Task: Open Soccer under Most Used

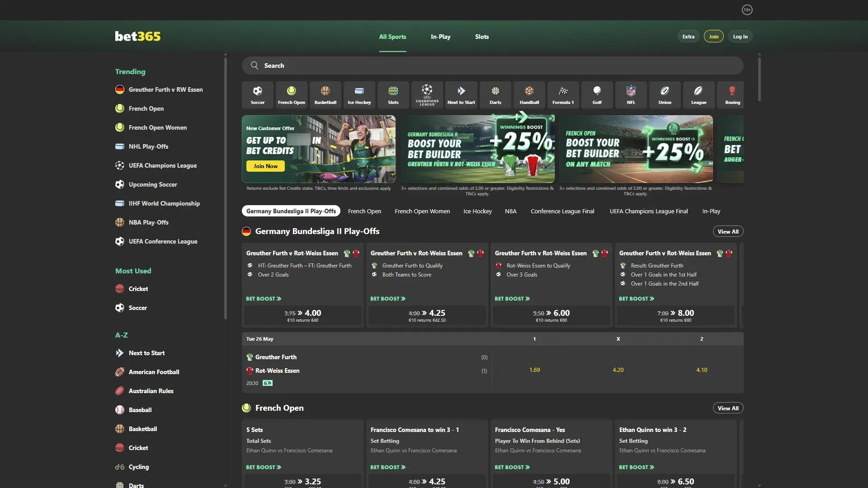Action: [131, 308]
